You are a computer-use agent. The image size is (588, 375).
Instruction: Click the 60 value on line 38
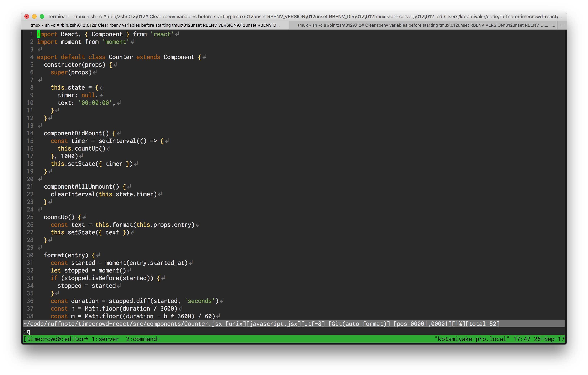208,316
